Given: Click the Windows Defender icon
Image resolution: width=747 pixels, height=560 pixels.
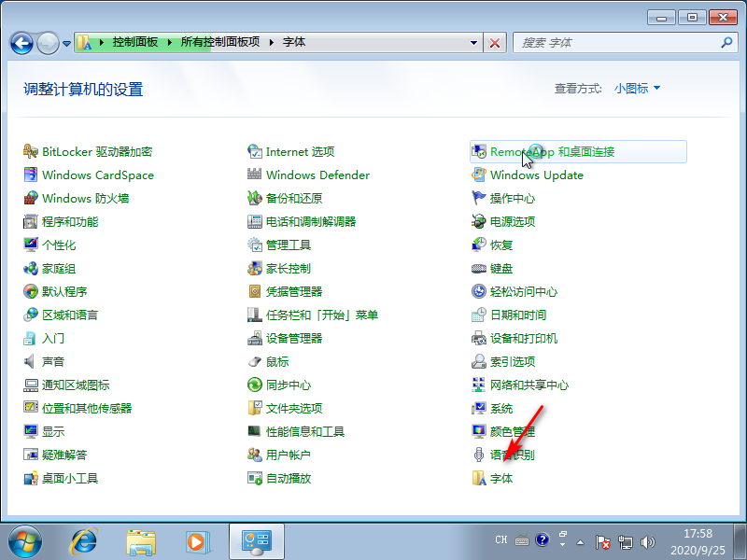Looking at the screenshot, I should [x=255, y=175].
